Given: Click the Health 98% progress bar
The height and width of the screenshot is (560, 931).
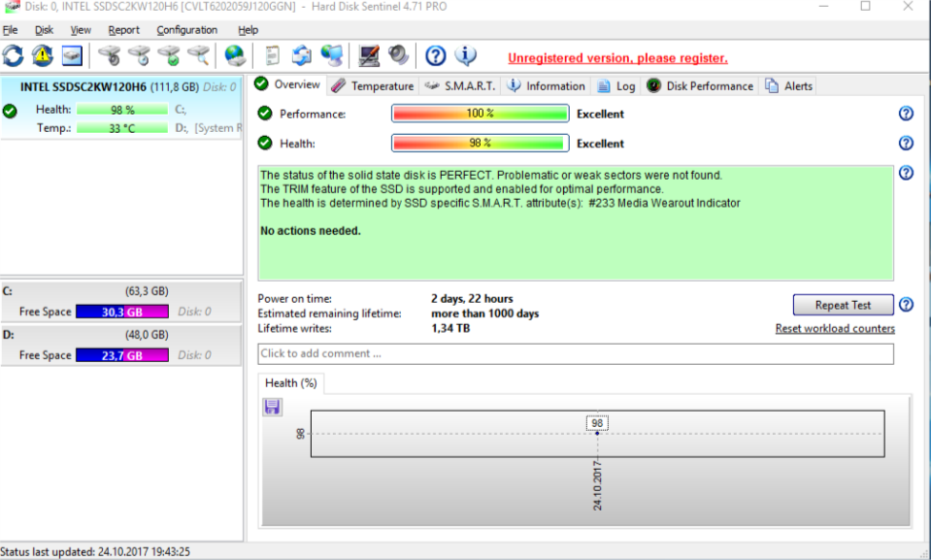Looking at the screenshot, I should pyautogui.click(x=480, y=144).
